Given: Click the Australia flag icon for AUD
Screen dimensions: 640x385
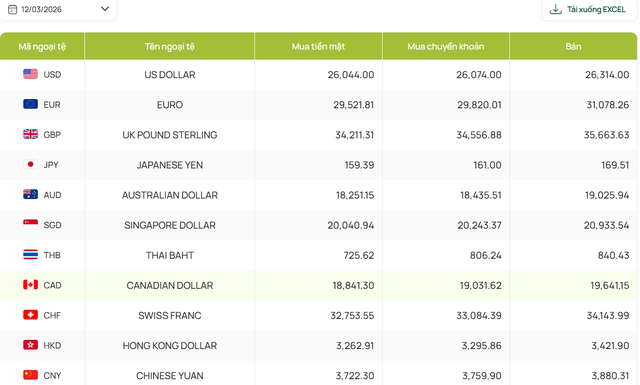Looking at the screenshot, I should pos(30,195).
